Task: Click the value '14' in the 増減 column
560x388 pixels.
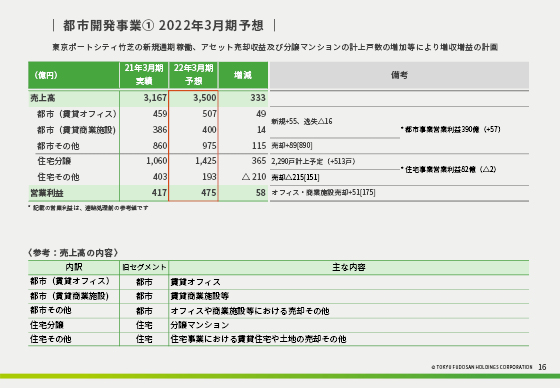Action: tap(261, 130)
